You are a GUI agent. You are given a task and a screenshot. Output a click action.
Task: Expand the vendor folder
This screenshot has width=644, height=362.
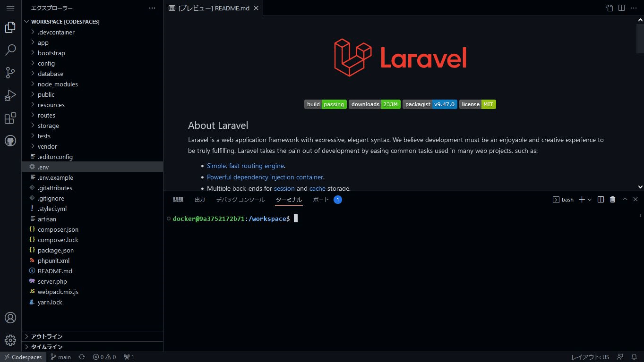(x=92, y=146)
